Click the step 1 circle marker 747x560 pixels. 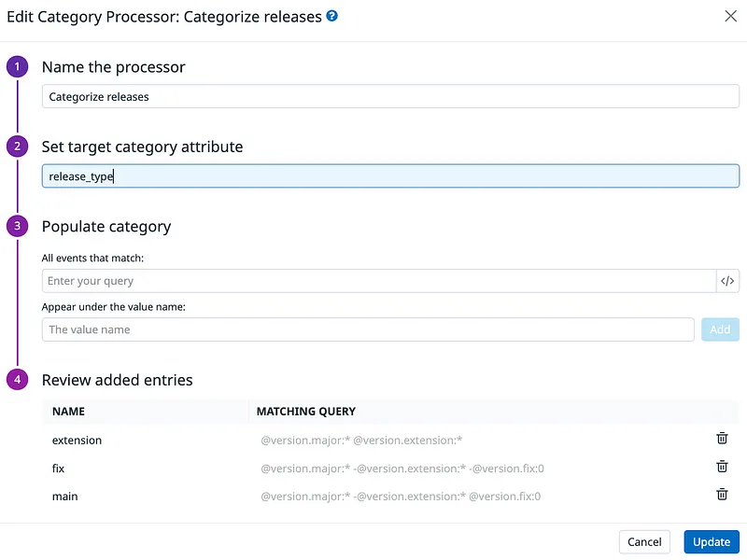pos(18,67)
